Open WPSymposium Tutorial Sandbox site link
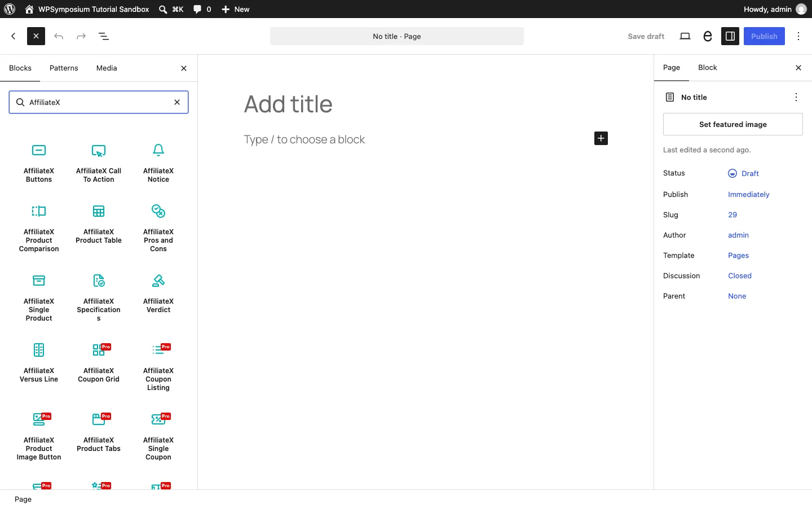Screen dimensions: 812x508 (87, 9)
